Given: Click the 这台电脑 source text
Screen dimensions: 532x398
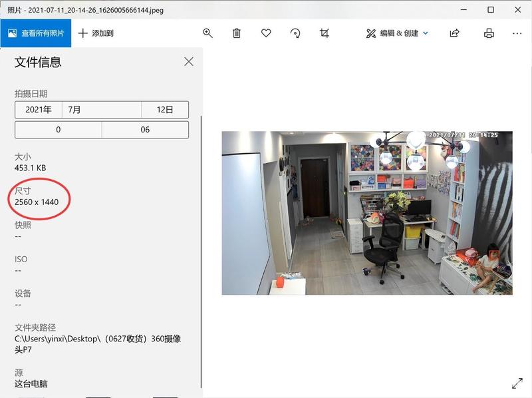Looking at the screenshot, I should tap(31, 384).
